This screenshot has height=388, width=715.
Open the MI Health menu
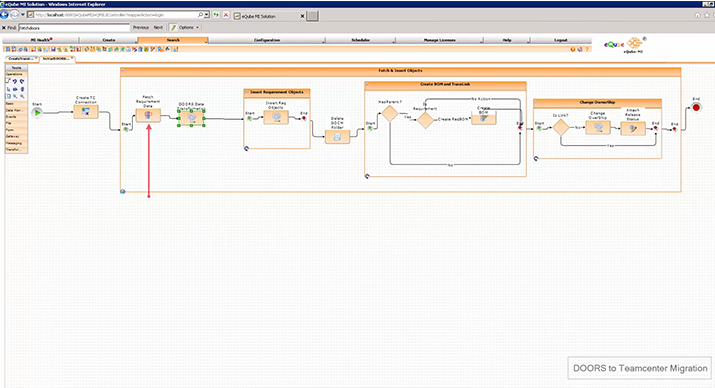point(41,40)
